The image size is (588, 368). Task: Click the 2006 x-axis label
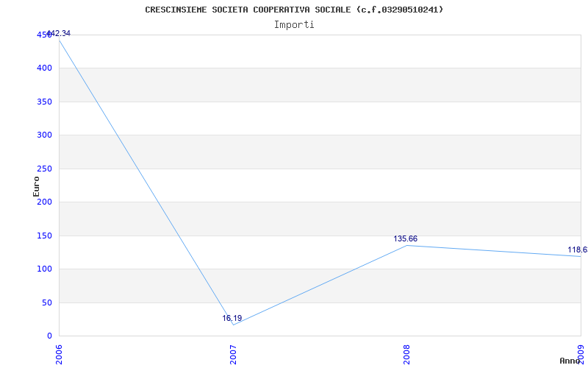(60, 355)
